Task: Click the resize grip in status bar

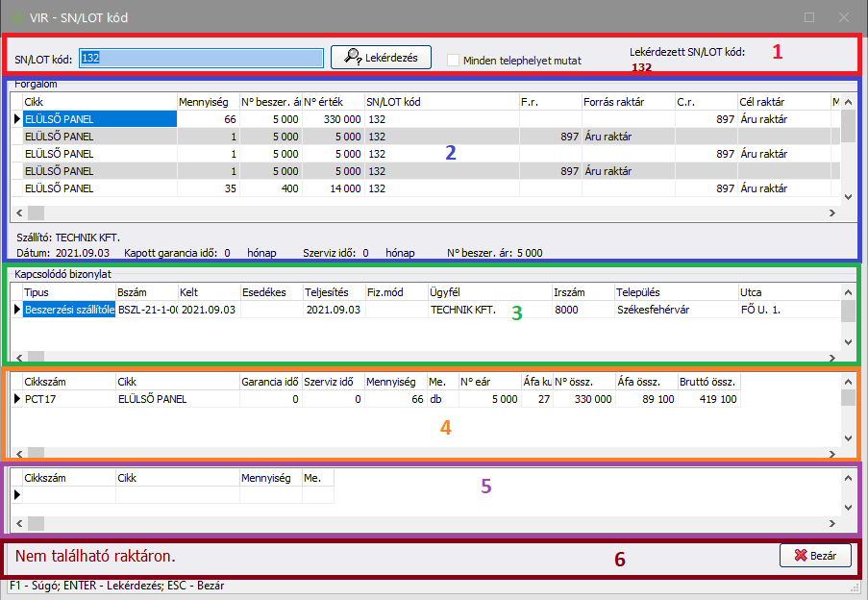Action: (856, 587)
